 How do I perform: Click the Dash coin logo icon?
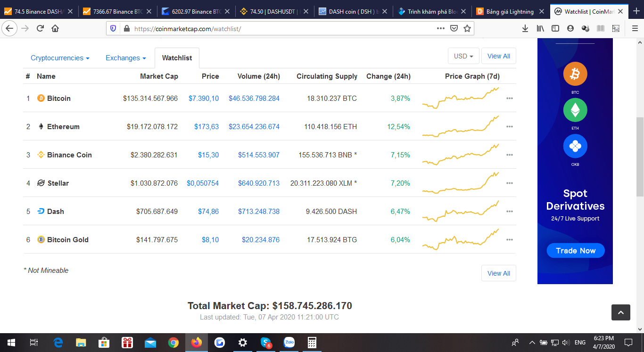[41, 212]
